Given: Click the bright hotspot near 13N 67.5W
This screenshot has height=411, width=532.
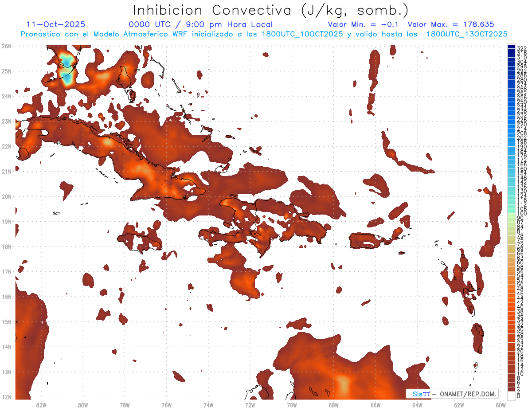Looking at the screenshot, I should click(343, 383).
